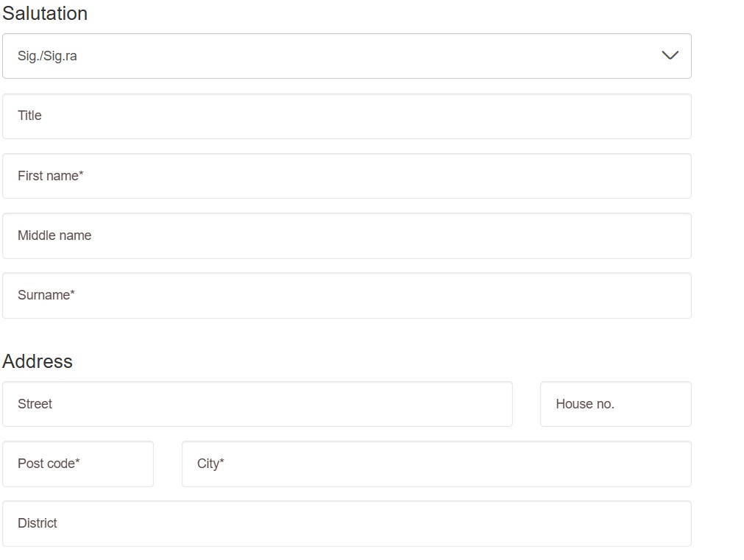Select the Sig./Sig.ra salutation combo box
The width and height of the screenshot is (744, 560).
(x=346, y=56)
